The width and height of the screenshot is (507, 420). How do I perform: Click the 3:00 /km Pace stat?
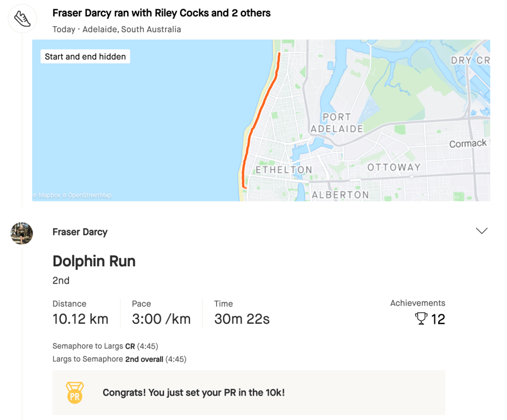tap(161, 319)
